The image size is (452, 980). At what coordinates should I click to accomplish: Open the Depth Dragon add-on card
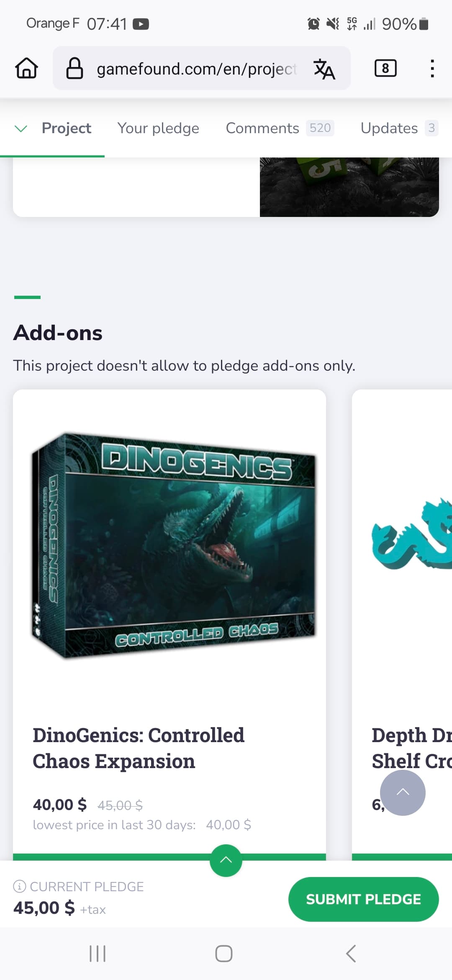click(402, 625)
